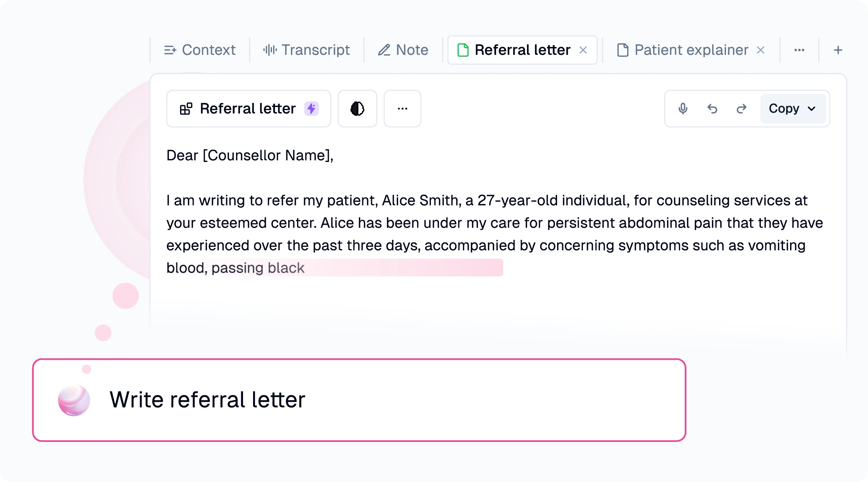The image size is (868, 482).
Task: Undo the last edit with the undo arrow
Action: [712, 109]
